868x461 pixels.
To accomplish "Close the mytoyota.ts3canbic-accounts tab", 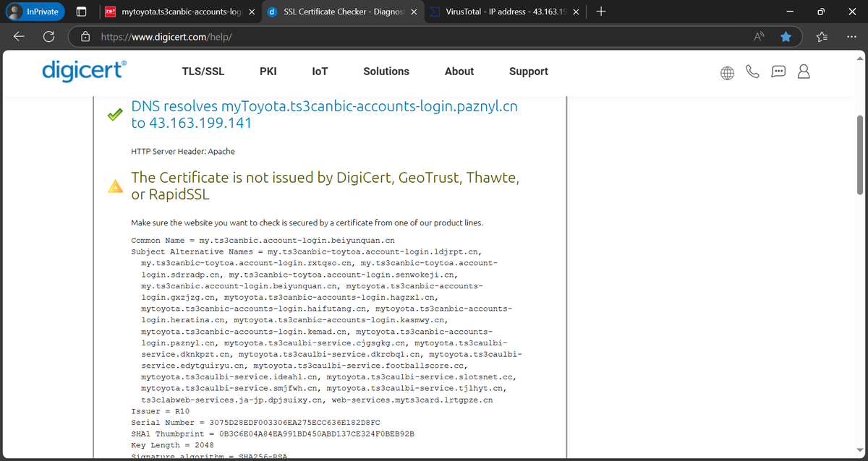I will 250,12.
